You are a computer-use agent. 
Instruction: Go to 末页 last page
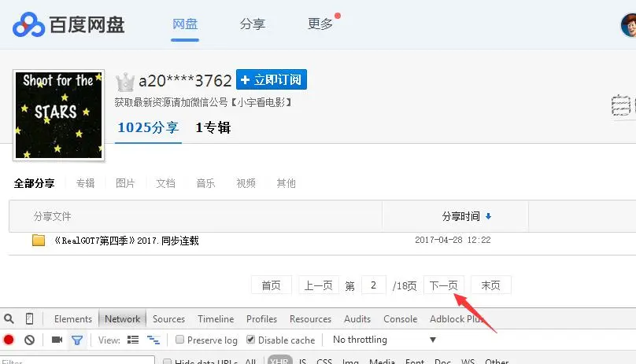pyautogui.click(x=491, y=285)
